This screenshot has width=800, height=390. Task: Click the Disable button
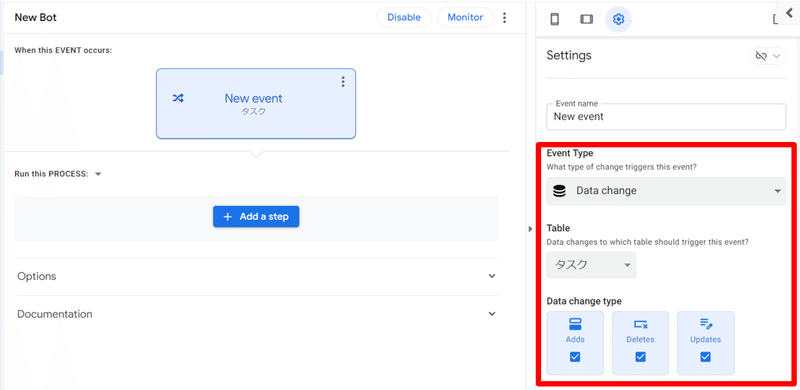404,17
